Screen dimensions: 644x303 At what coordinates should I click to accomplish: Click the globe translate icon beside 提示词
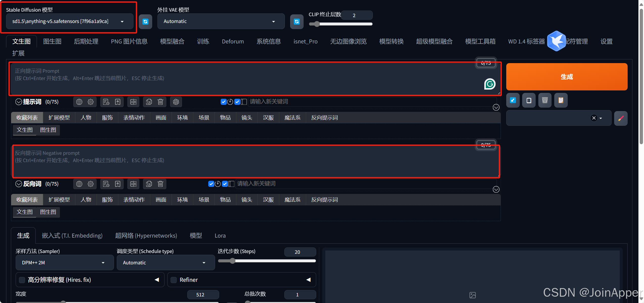pyautogui.click(x=79, y=102)
